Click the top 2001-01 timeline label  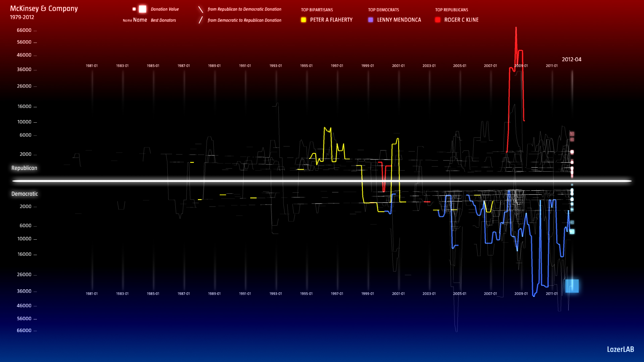coord(398,66)
